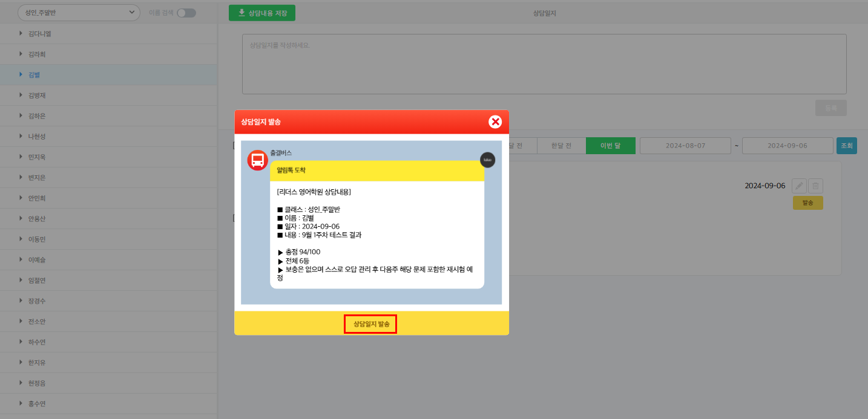868x419 pixels.
Task: Expand the 김라희 tree arrow
Action: [21, 54]
